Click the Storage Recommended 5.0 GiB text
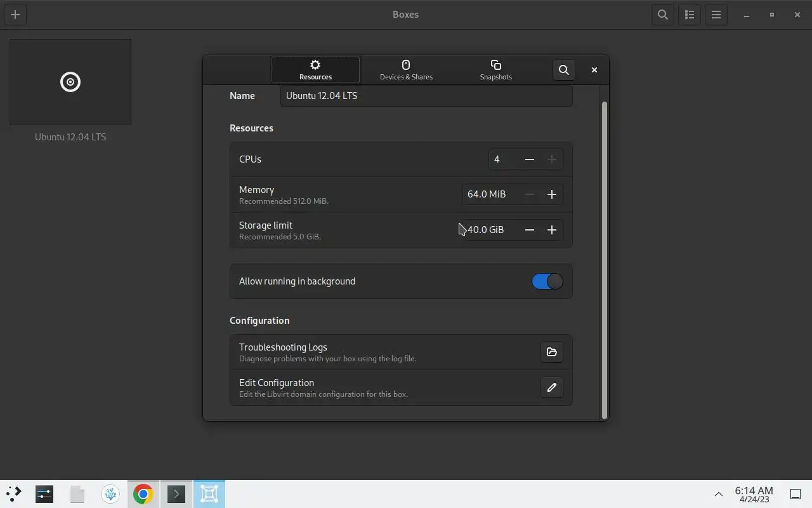The height and width of the screenshot is (508, 812). 280,237
